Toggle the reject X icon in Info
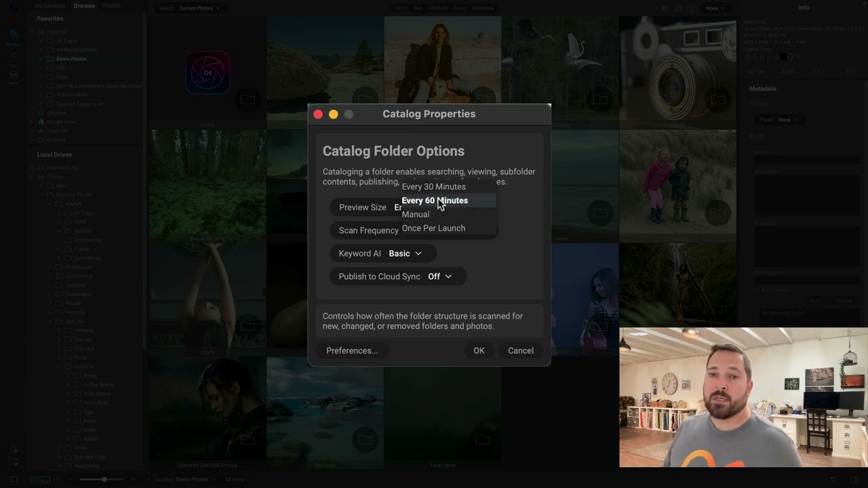The height and width of the screenshot is (488, 868). pos(798,57)
